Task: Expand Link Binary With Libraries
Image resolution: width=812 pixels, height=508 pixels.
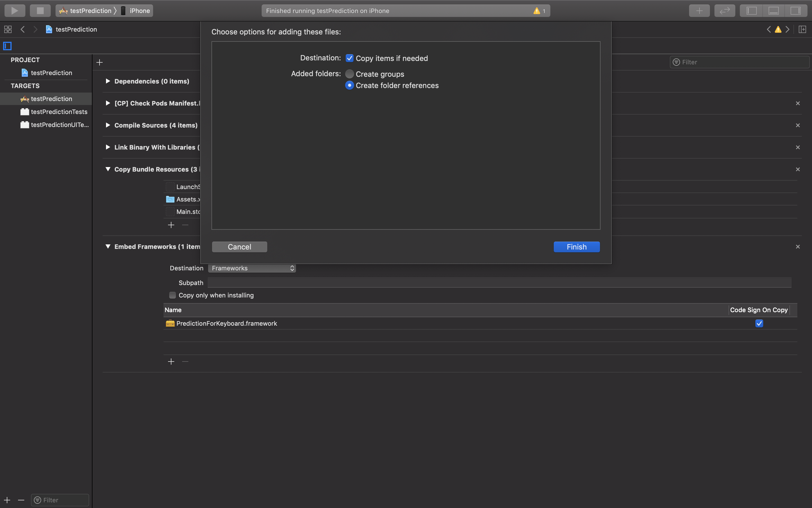Action: [108, 147]
